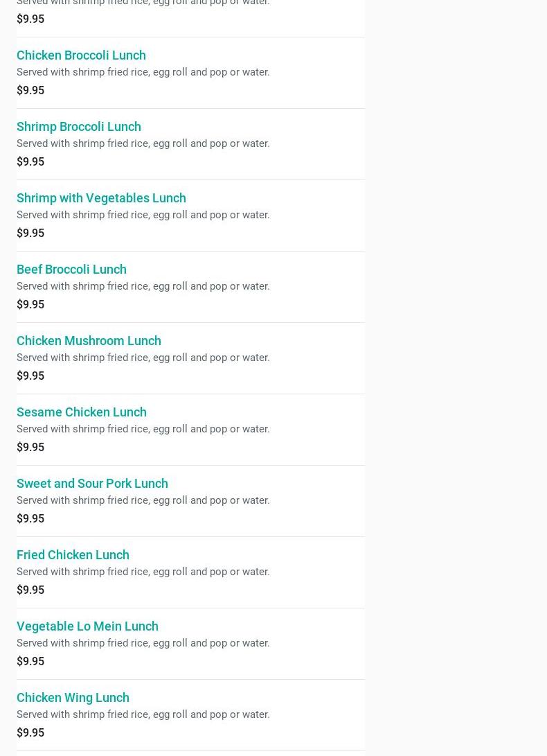Click the $9.95 price for Shrimp Broccoli Lunch
The height and width of the screenshot is (756, 547).
click(x=30, y=162)
